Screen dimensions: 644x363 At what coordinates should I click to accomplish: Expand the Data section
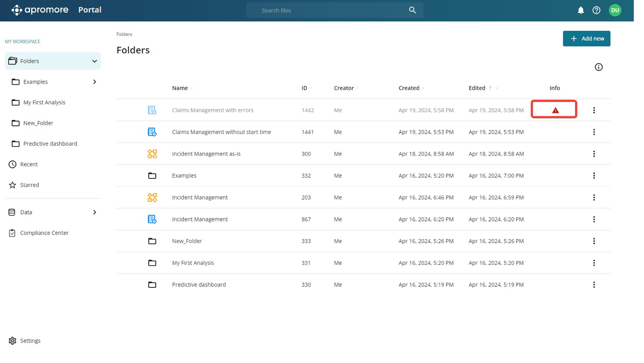(94, 212)
